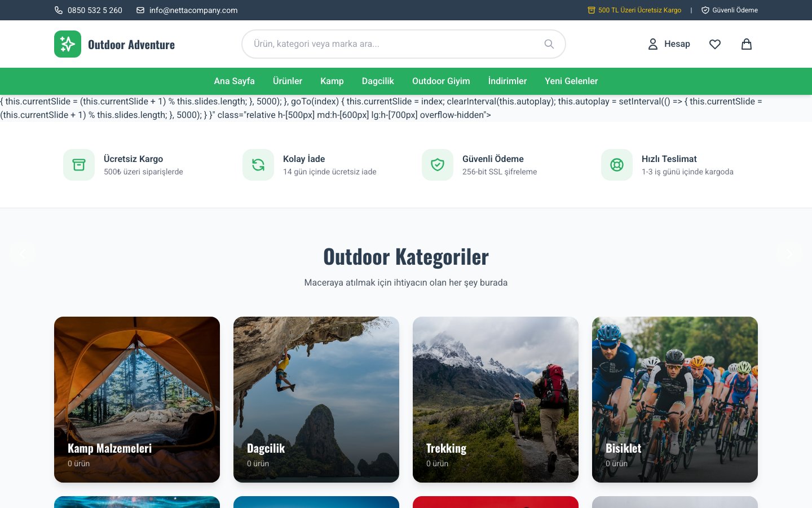The image size is (812, 508).
Task: Open the Kamp Malzemeleri category card
Action: click(x=137, y=400)
